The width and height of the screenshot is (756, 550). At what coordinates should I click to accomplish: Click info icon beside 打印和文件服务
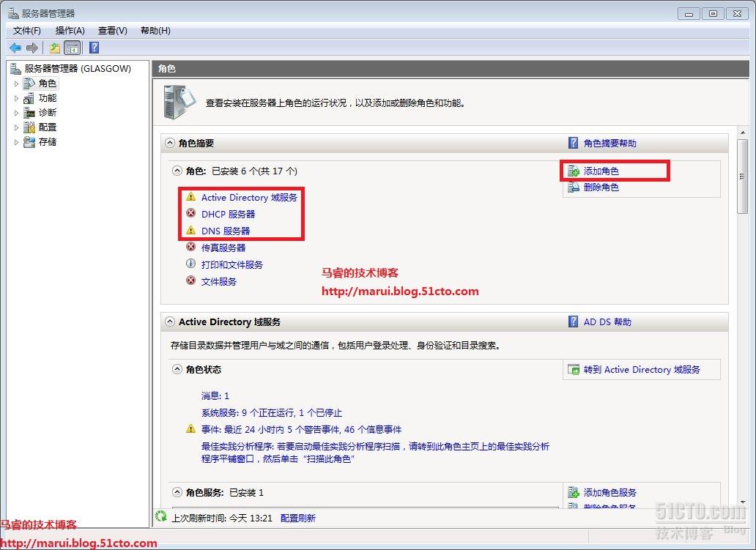(191, 264)
